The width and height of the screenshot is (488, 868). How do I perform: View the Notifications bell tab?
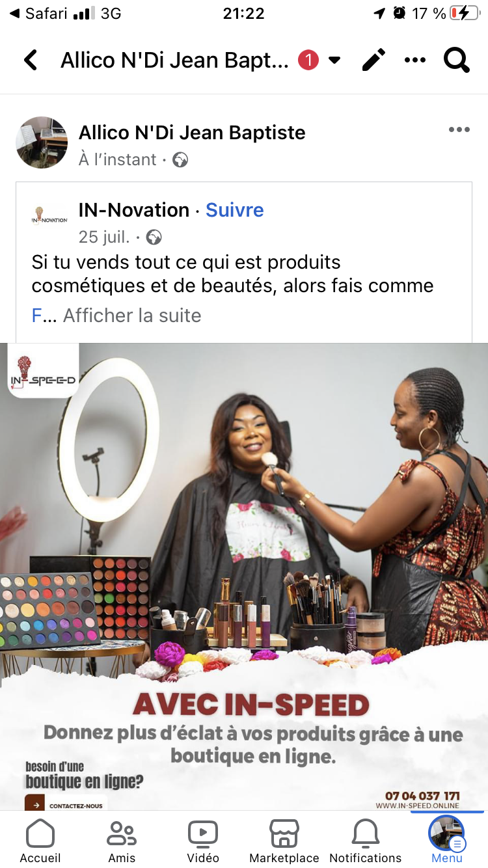[366, 841]
